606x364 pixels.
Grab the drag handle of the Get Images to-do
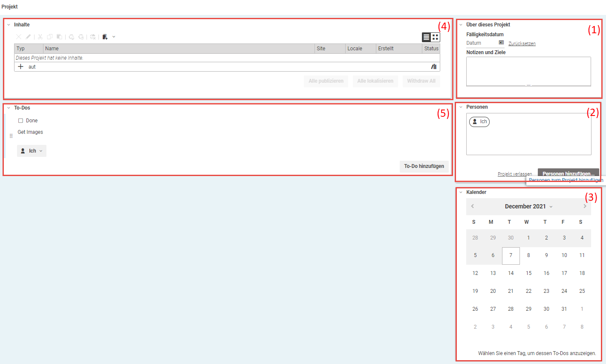click(x=11, y=136)
